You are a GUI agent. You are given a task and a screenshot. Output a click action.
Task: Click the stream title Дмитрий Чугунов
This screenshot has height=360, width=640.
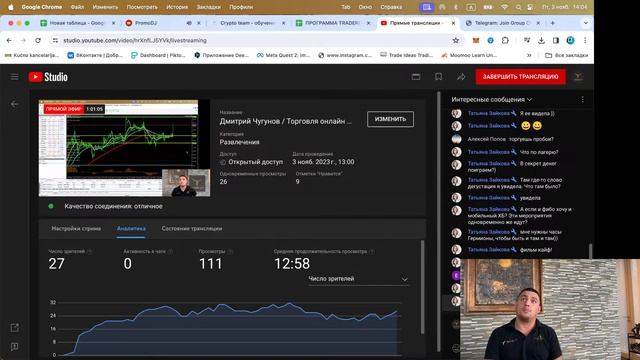coord(285,121)
